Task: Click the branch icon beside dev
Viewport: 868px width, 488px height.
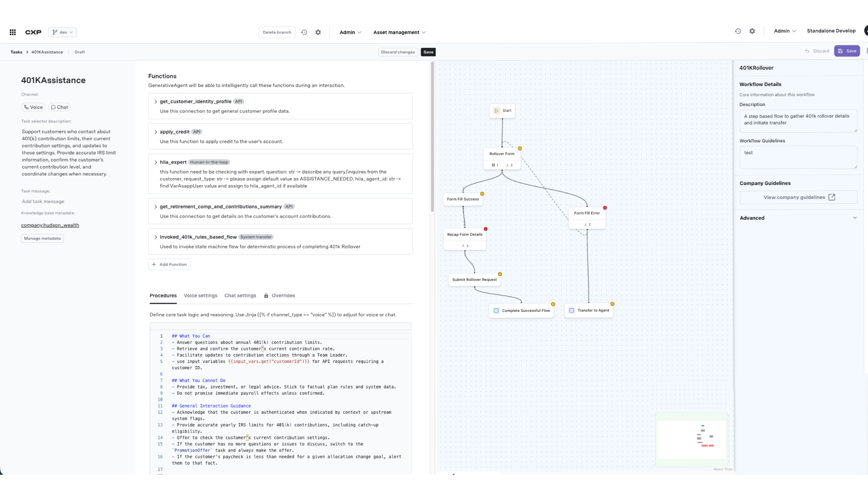Action: click(55, 32)
